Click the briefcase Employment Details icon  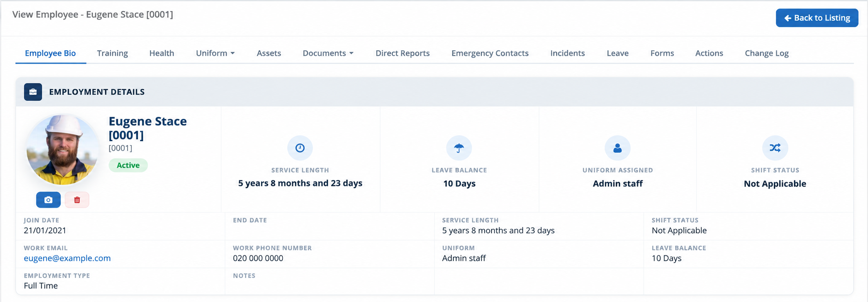tap(33, 92)
